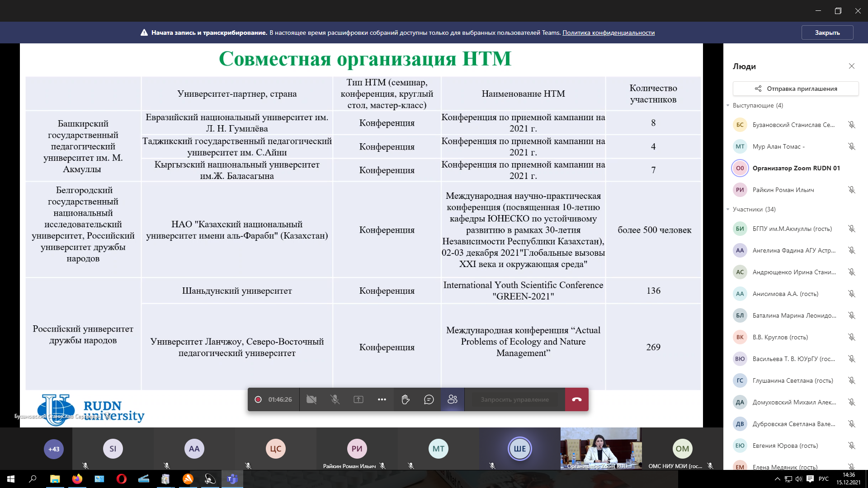Open the Политика конфиденциальности link
The image size is (868, 488).
[x=609, y=33]
